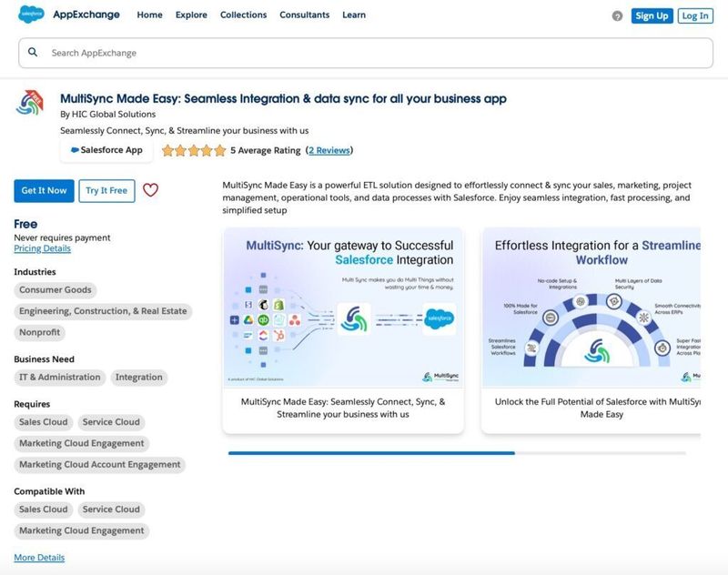Select Engineering, Construction, & Real Estate tag
This screenshot has width=728, height=575.
pyautogui.click(x=103, y=311)
